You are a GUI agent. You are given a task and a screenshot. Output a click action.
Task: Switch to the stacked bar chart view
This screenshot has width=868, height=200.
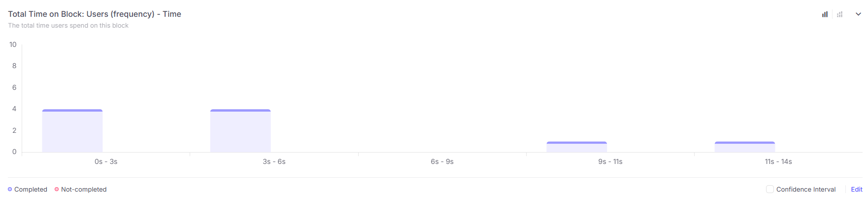pyautogui.click(x=840, y=14)
